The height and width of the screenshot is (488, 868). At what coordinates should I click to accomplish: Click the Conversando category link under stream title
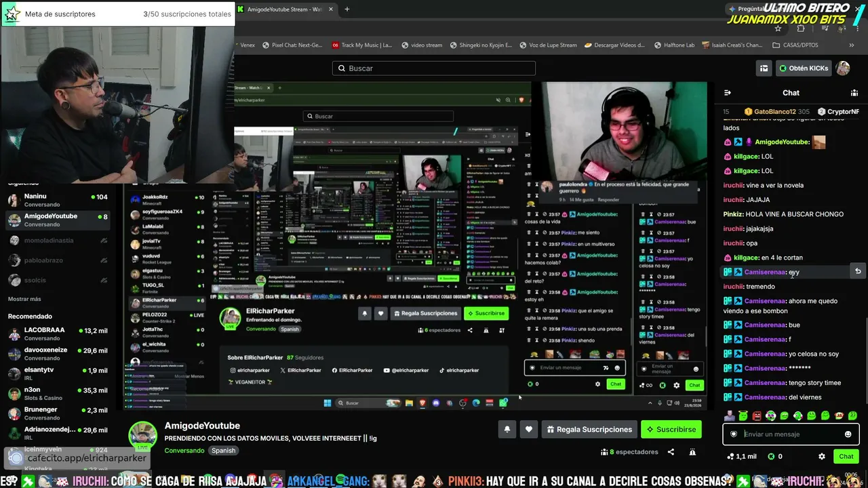[184, 451]
